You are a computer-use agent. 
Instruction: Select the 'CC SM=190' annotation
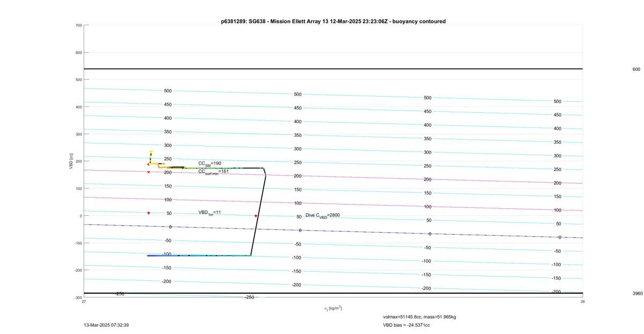pos(210,164)
